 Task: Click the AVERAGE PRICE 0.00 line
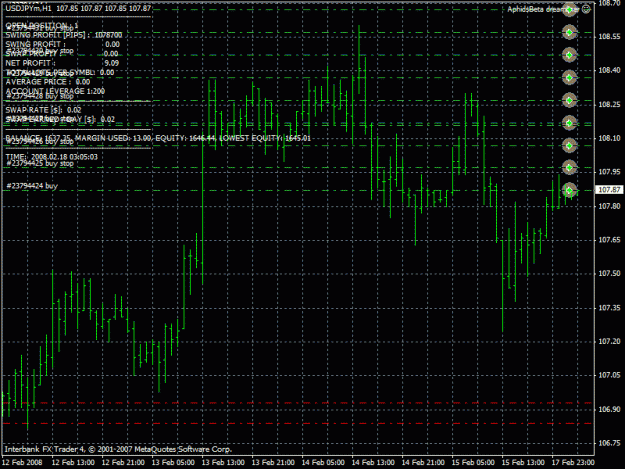(x=48, y=82)
